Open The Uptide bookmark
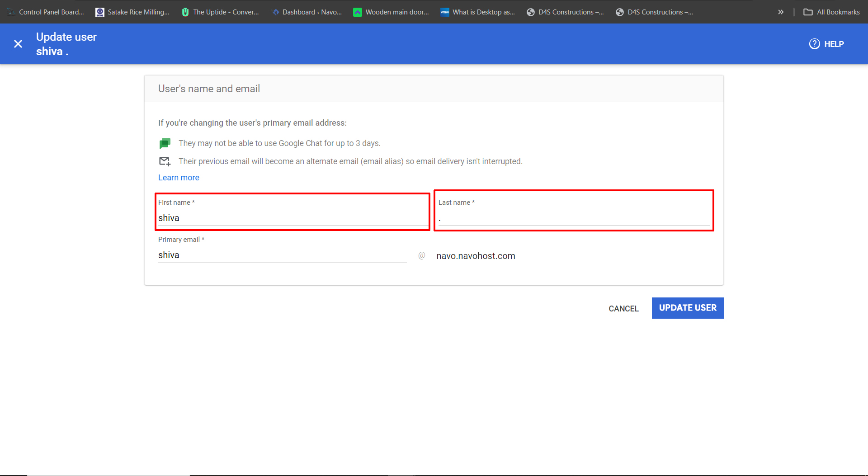868x476 pixels. pos(221,12)
